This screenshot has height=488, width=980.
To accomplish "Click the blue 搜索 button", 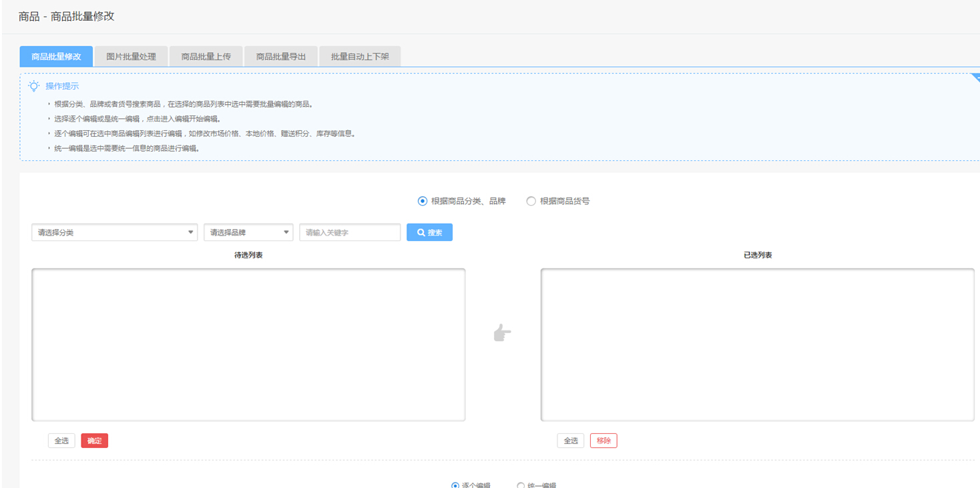I will 429,232.
